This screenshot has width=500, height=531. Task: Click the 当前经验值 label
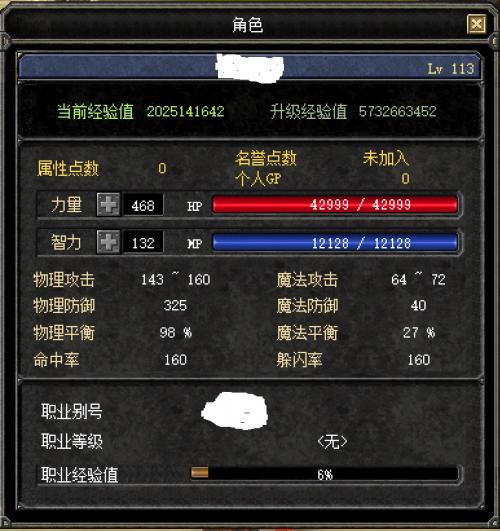[96, 111]
